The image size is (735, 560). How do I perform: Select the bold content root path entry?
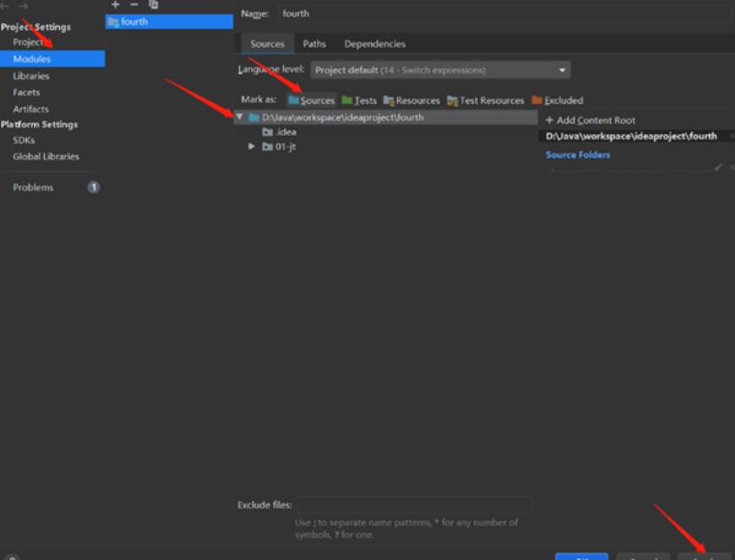tap(631, 136)
